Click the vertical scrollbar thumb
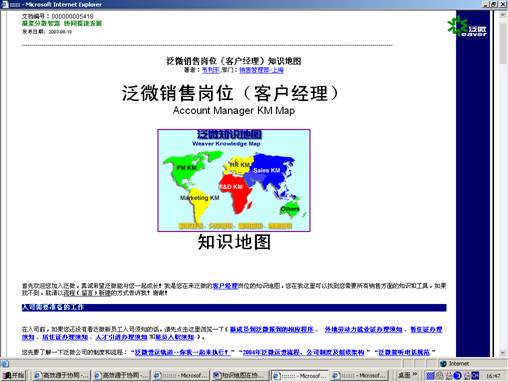The image size is (508, 382). tap(503, 42)
